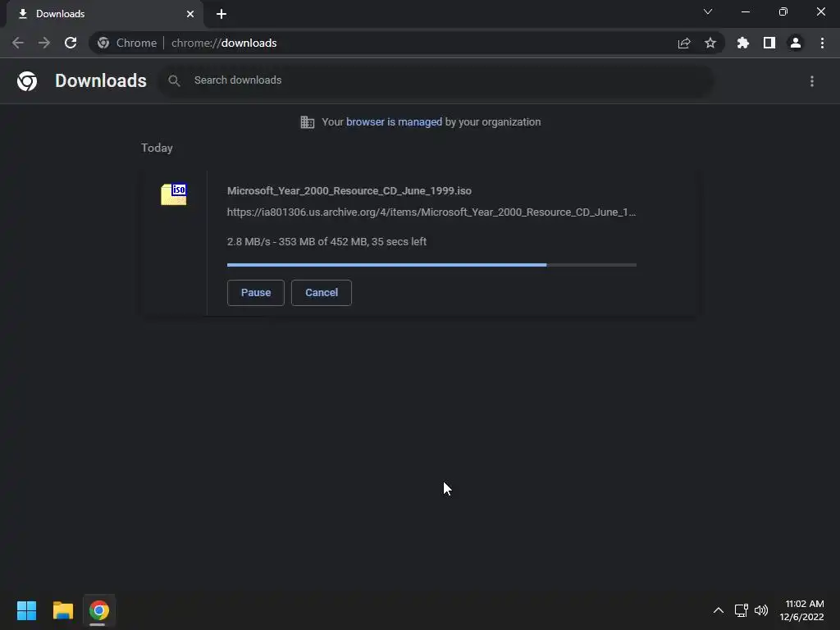Screen dimensions: 840x630
Task: Pause the ISO download
Action: [x=256, y=293]
